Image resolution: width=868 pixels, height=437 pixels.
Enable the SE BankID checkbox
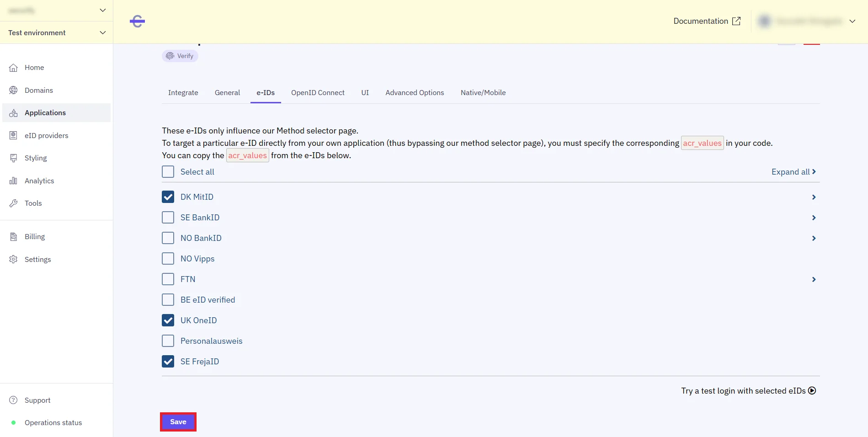[168, 218]
